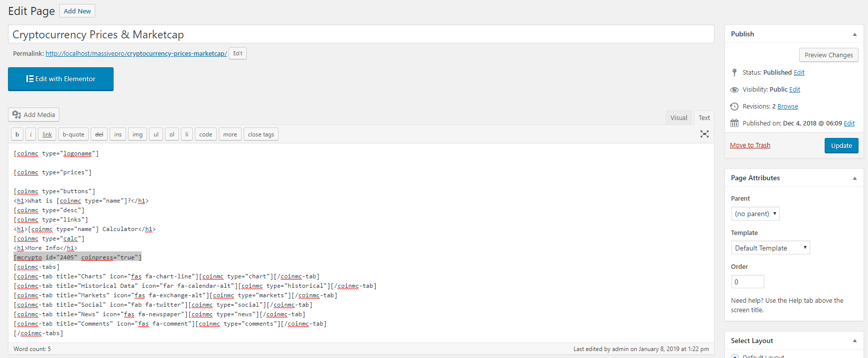Click the coinmc type="calc" line

point(49,239)
